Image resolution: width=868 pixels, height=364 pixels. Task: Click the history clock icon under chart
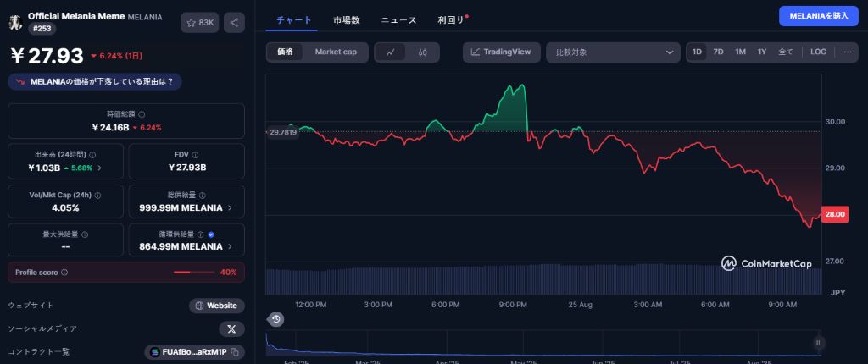click(275, 319)
